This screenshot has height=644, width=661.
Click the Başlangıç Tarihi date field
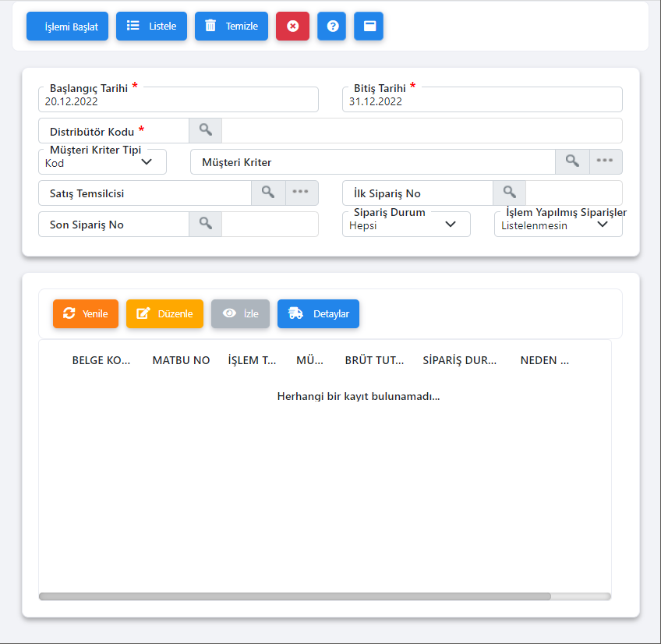(179, 100)
